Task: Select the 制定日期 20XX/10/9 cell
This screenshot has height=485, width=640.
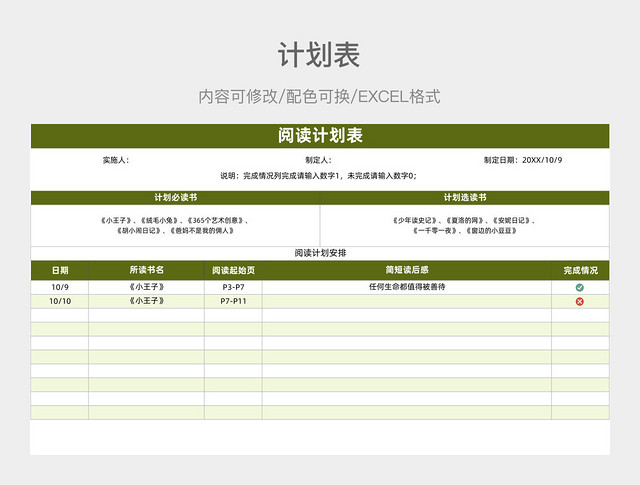Action: coord(523,160)
